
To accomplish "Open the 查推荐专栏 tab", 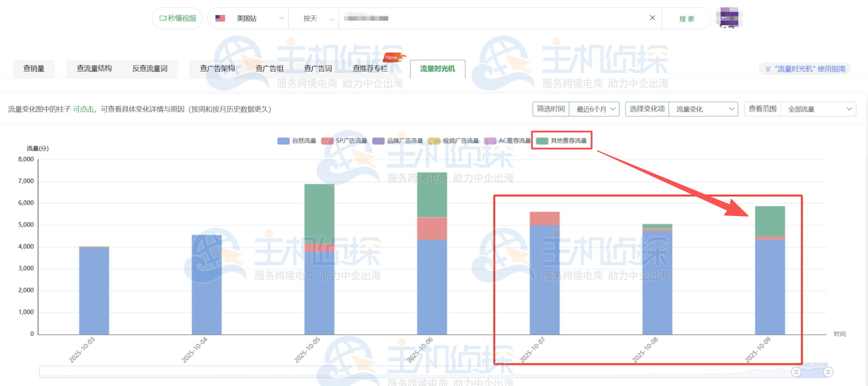I will 370,68.
